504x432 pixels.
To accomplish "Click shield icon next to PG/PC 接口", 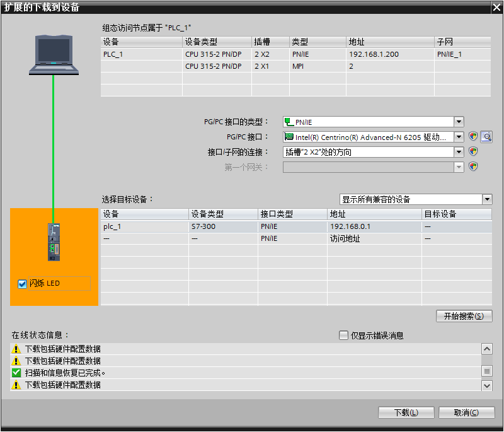I will 473,137.
